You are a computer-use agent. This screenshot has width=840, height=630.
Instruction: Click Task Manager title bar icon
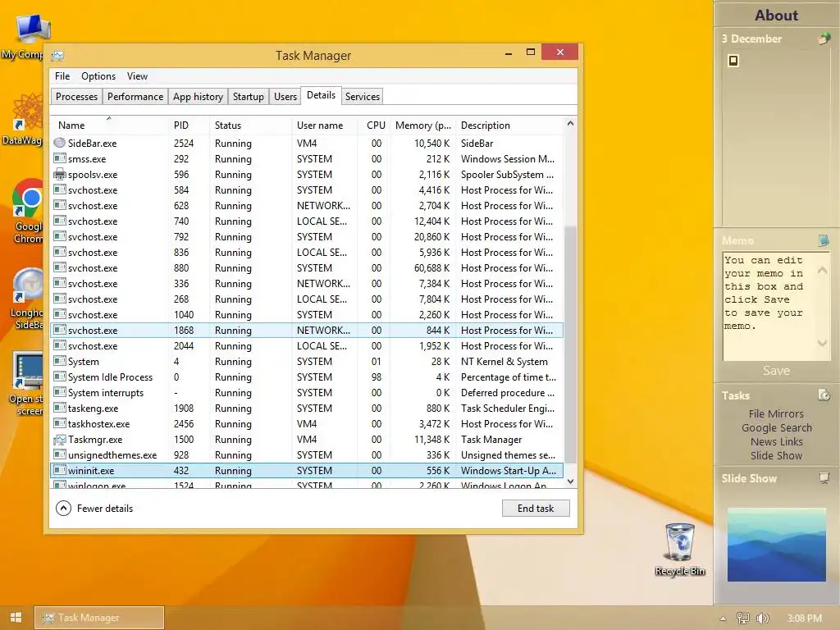coord(58,56)
